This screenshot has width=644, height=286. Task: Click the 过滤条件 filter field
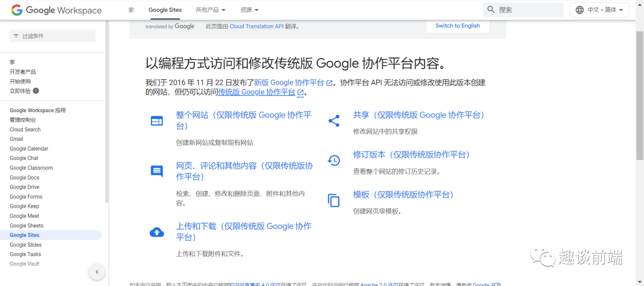click(52, 36)
